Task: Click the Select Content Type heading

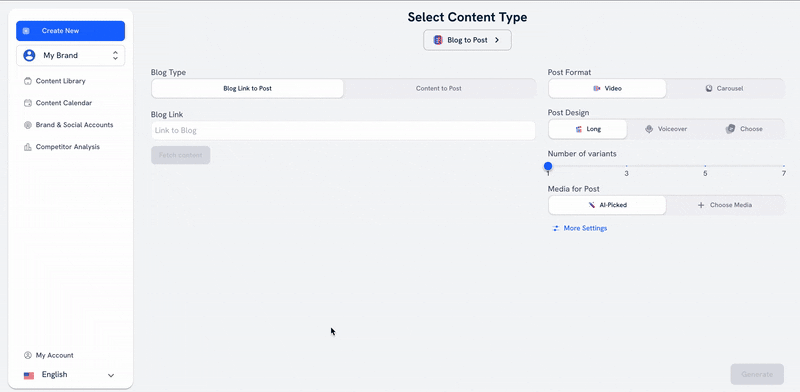Action: click(467, 17)
